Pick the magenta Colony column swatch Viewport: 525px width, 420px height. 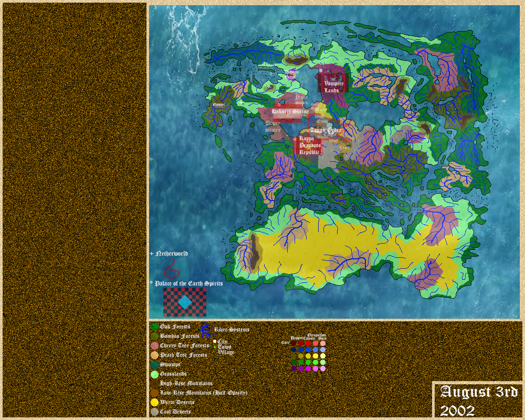(x=308, y=369)
